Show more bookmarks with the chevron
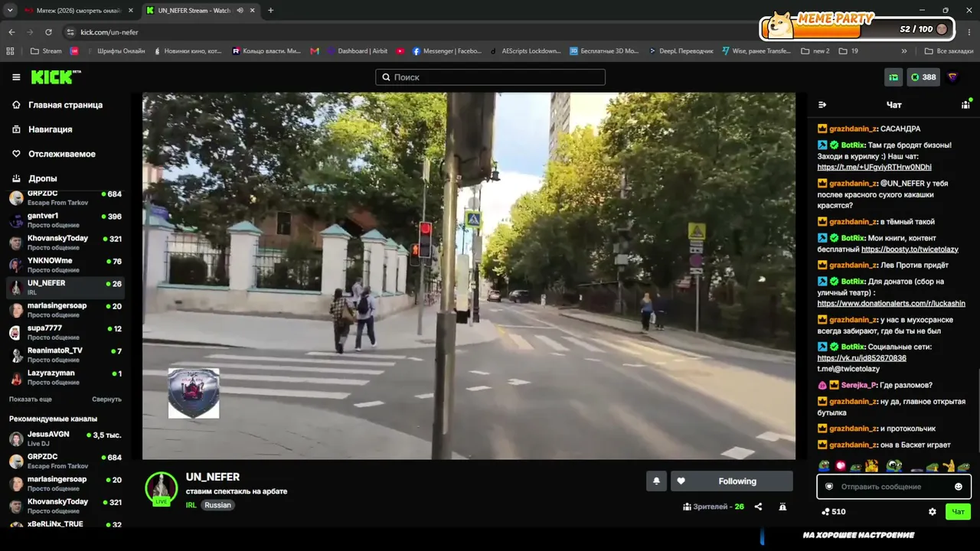This screenshot has height=551, width=980. click(904, 51)
